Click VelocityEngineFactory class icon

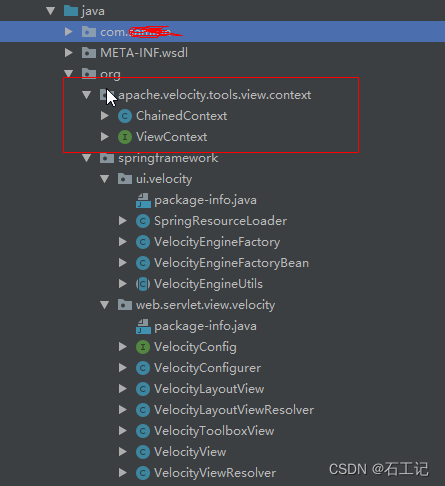143,242
